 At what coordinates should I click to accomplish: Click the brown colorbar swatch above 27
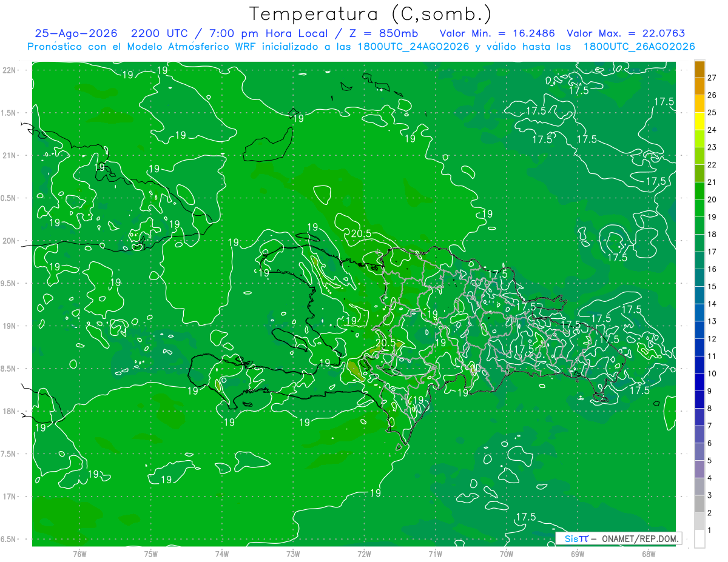point(699,69)
